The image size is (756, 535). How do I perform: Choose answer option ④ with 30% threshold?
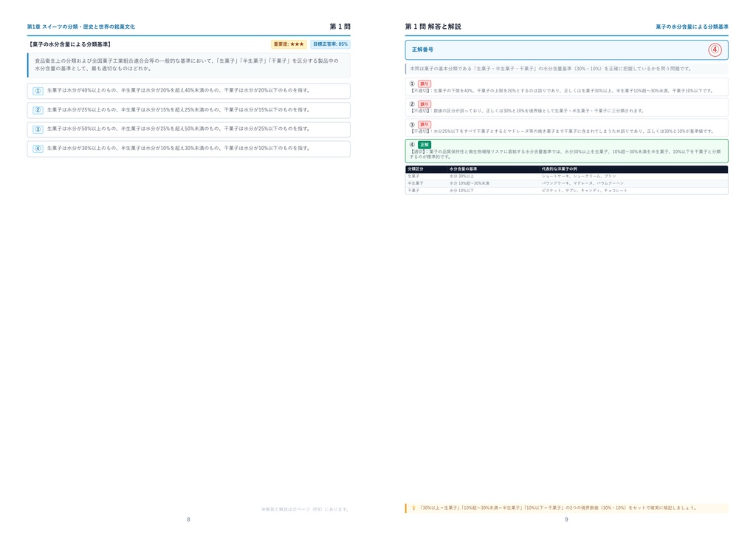pyautogui.click(x=188, y=149)
